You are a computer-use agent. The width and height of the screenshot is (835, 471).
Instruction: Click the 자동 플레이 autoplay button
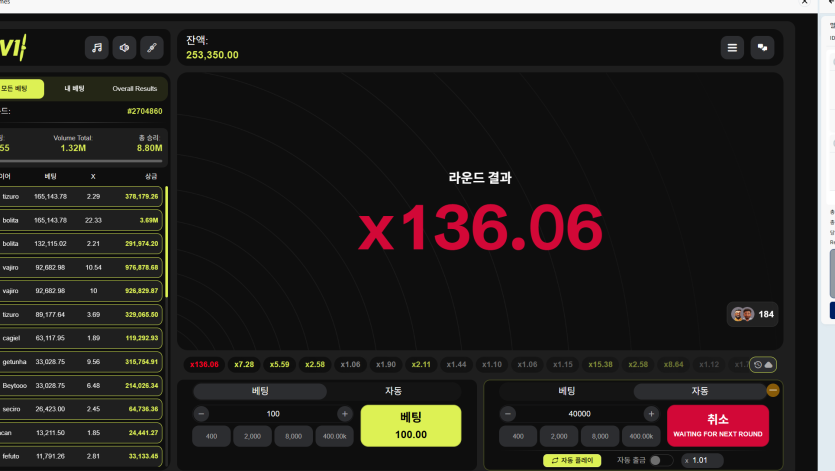(572, 460)
